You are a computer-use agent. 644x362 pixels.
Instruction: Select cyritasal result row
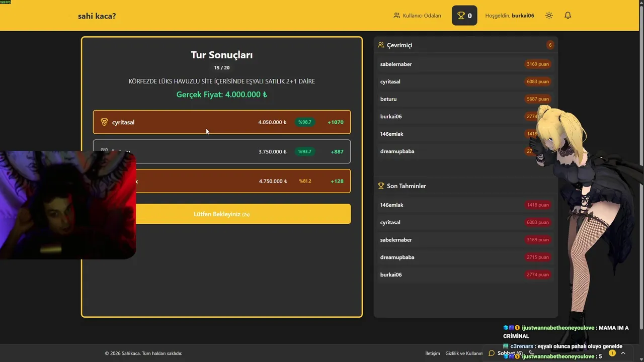click(222, 122)
